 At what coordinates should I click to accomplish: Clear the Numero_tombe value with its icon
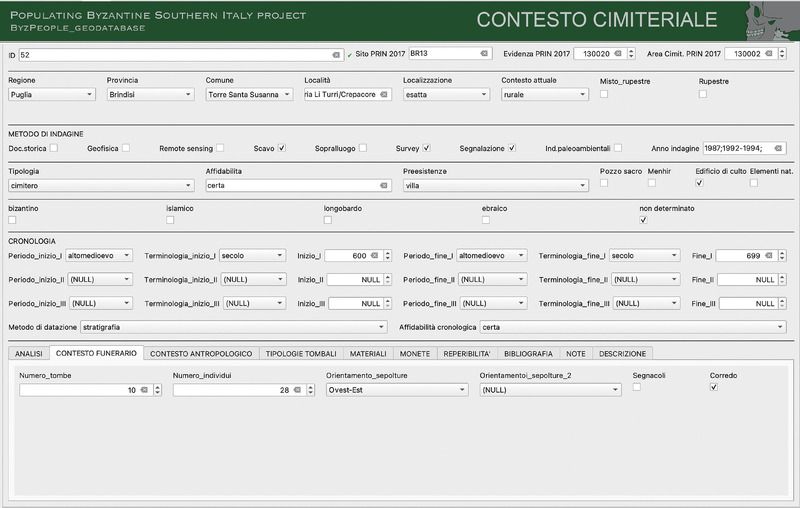coord(144,390)
